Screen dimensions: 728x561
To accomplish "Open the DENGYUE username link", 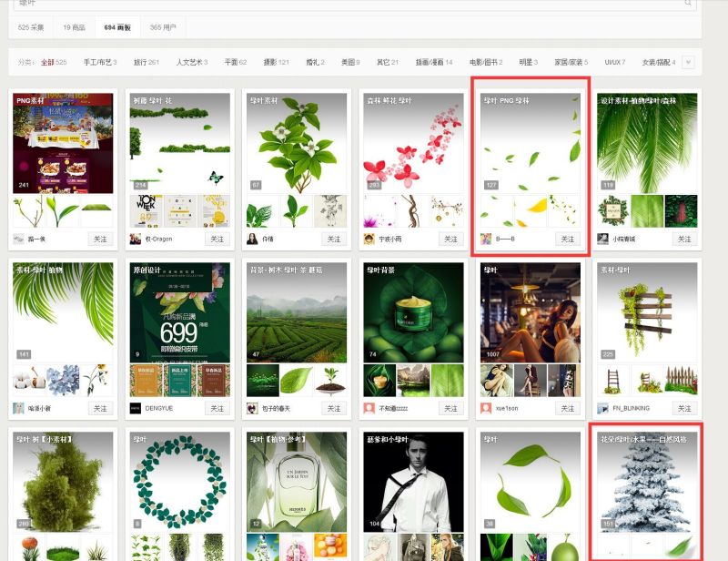I will coord(158,408).
